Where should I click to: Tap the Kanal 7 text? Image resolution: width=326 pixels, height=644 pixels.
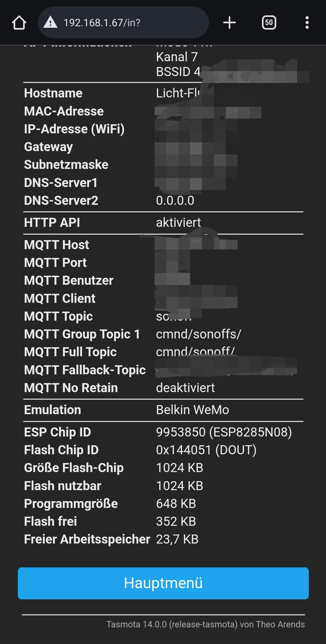pos(177,57)
